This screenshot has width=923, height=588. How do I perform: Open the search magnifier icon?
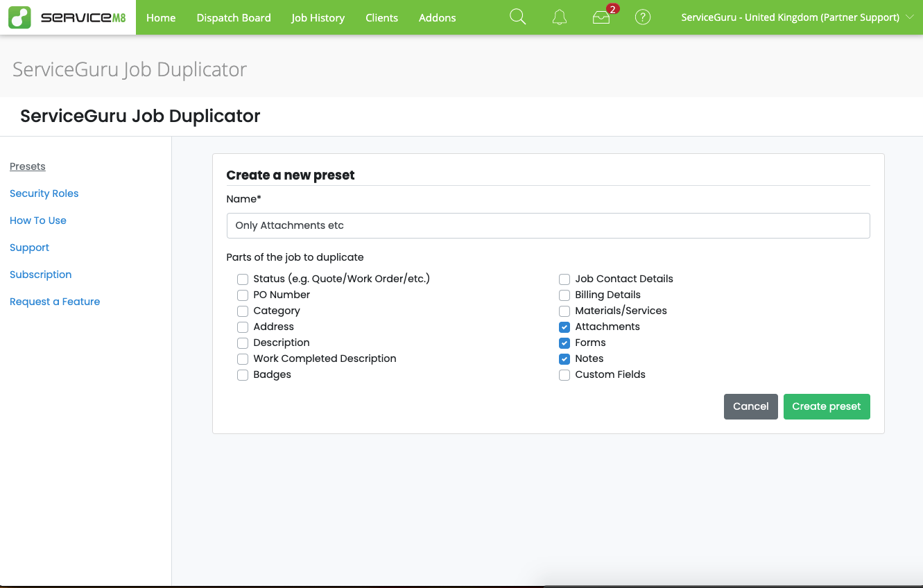point(518,17)
